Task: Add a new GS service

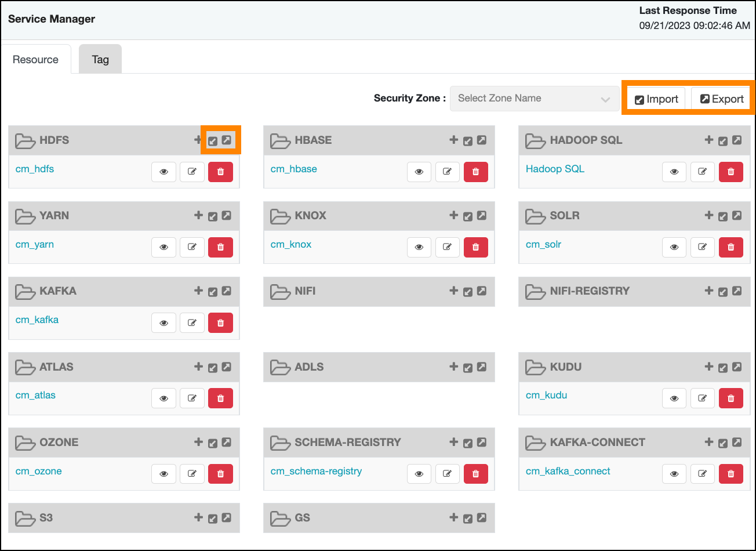Action: (x=453, y=517)
